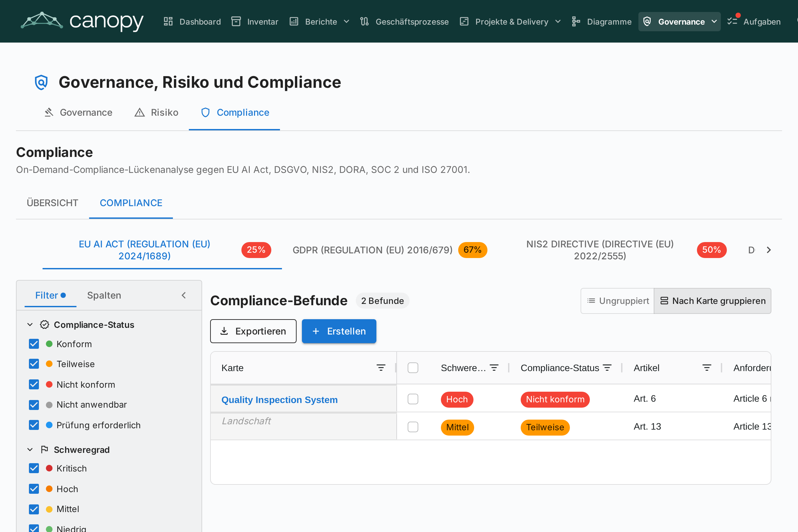Open the Diagramme nav item
The image size is (798, 532).
tap(601, 22)
